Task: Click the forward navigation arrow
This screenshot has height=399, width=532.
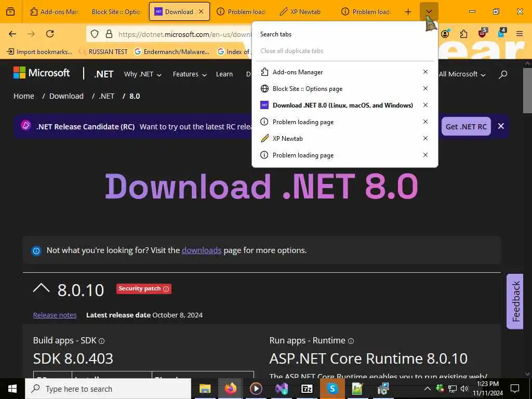Action: (31, 34)
